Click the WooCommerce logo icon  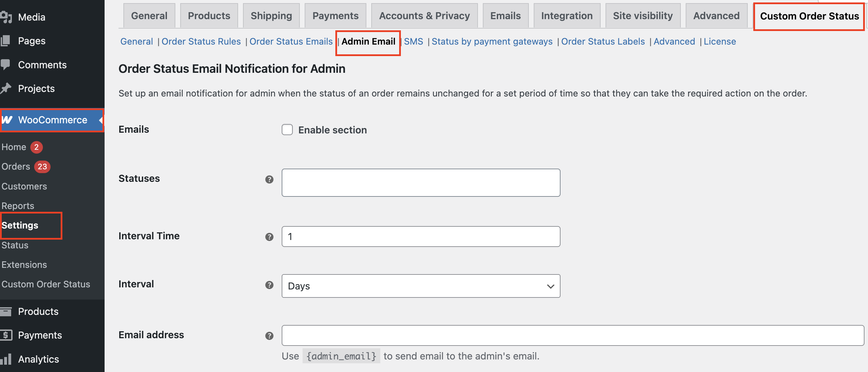(7, 120)
